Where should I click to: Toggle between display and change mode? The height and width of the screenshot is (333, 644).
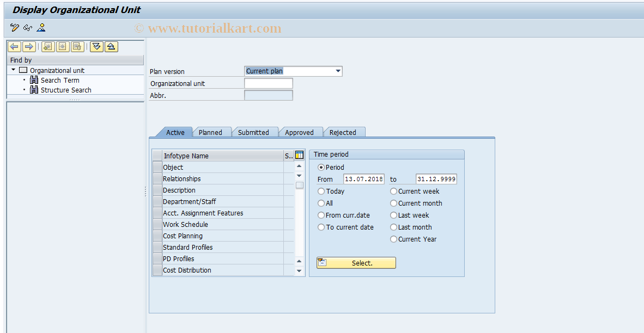tap(14, 27)
